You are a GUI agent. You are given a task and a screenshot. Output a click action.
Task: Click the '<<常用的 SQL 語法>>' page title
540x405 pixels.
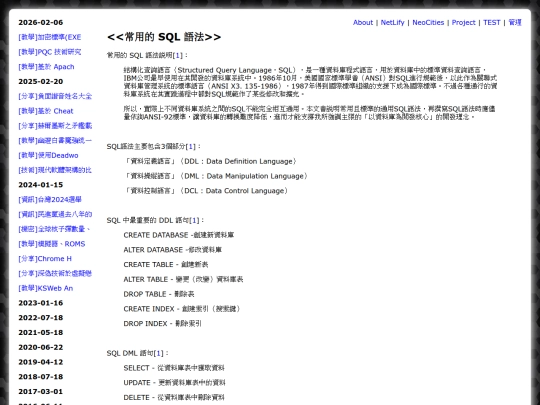(164, 37)
